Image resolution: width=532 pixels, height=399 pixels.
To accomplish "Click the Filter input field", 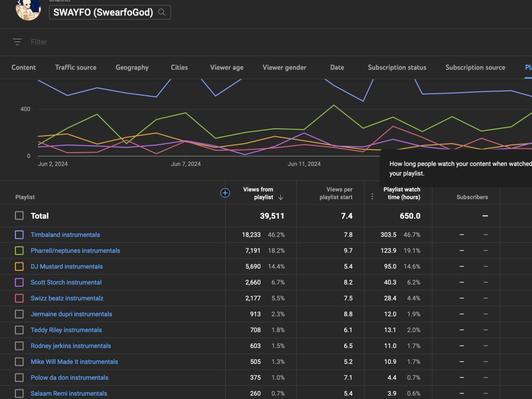I will tap(39, 41).
